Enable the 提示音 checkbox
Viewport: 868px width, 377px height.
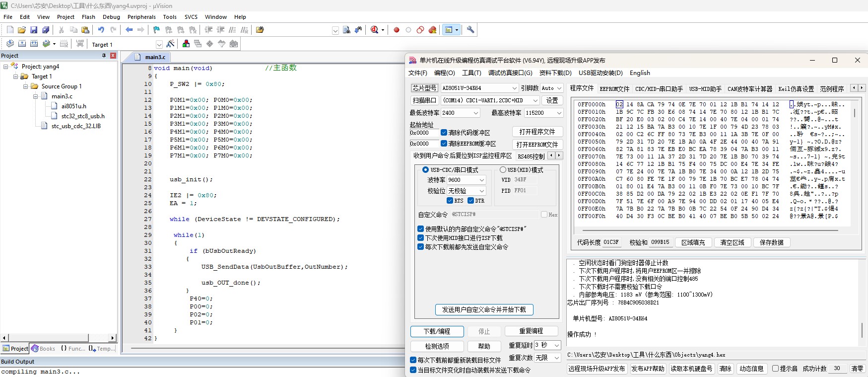(x=775, y=369)
